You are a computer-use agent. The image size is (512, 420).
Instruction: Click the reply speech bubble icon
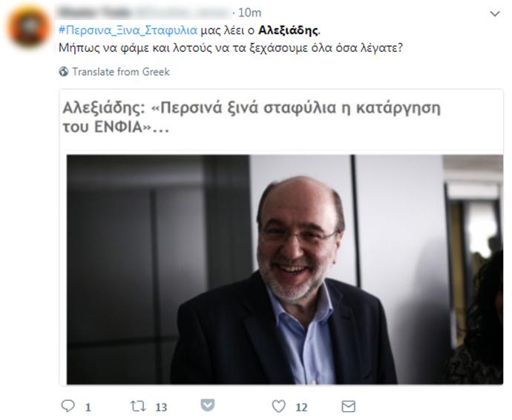click(x=68, y=406)
